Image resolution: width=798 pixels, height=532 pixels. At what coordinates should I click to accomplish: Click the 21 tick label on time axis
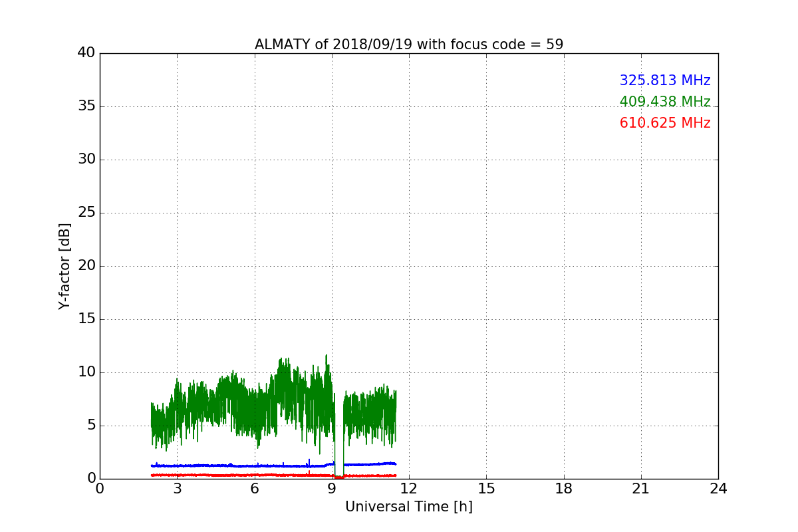(641, 489)
